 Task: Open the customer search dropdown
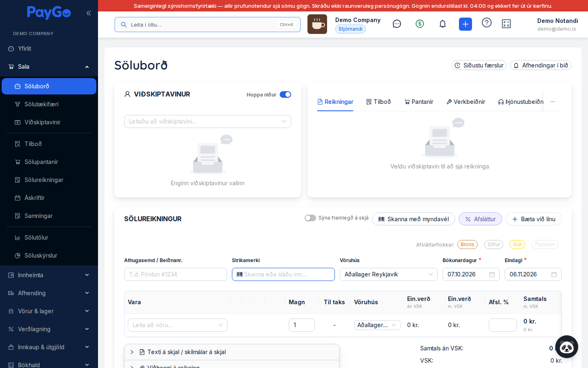point(207,121)
